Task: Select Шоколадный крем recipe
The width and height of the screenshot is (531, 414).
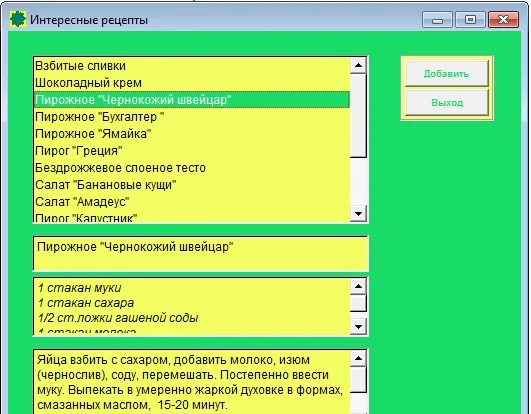Action: click(x=192, y=83)
